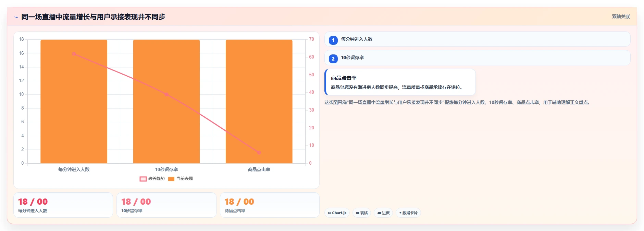Click the 双轴关联 label
Image resolution: width=644 pixels, height=231 pixels.
[x=621, y=17]
